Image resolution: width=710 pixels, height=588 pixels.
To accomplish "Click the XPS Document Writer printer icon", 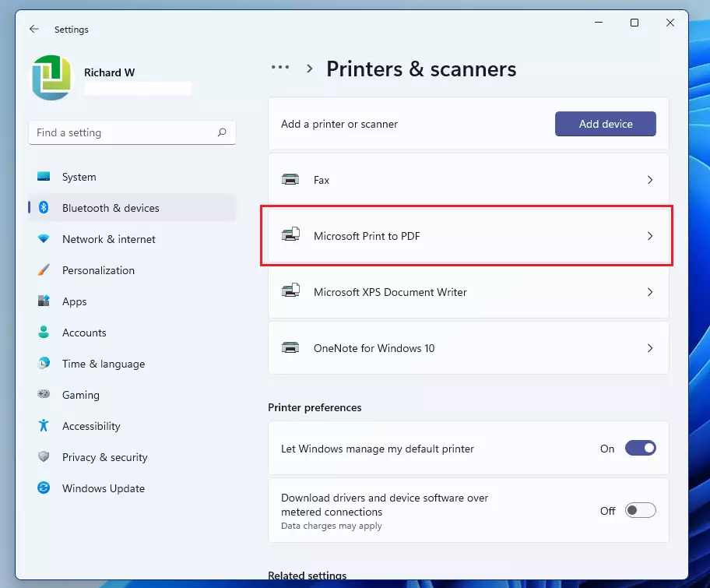I will point(290,290).
